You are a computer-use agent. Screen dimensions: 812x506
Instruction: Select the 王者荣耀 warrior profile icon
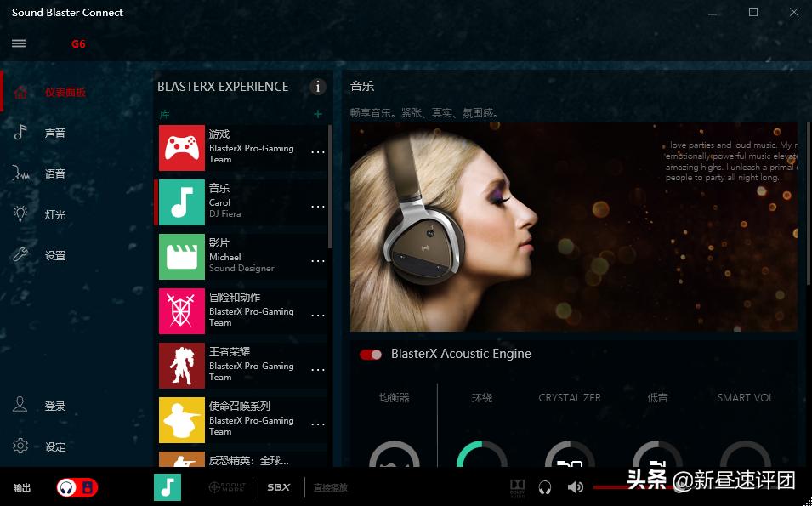182,366
